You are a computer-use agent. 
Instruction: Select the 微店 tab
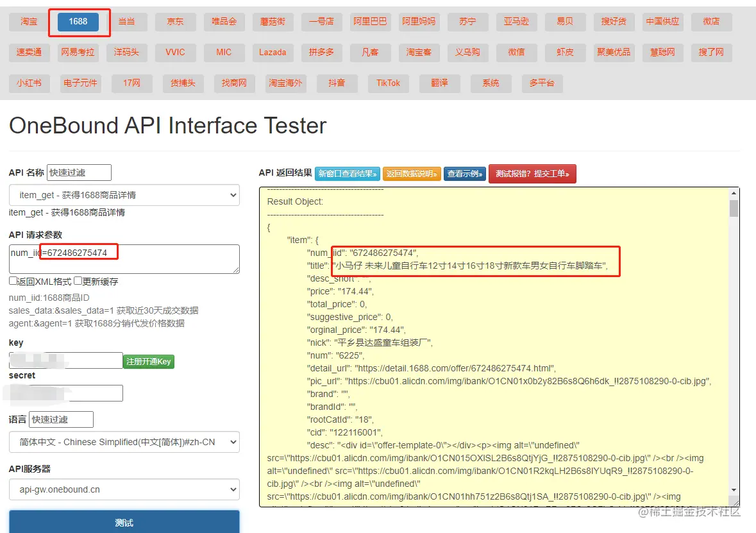pyautogui.click(x=711, y=22)
